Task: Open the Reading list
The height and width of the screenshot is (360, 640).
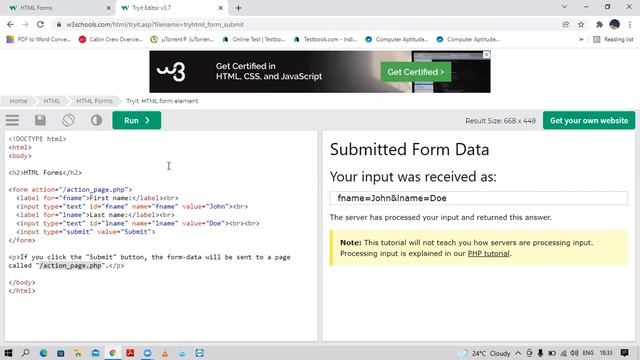Action: (613, 40)
